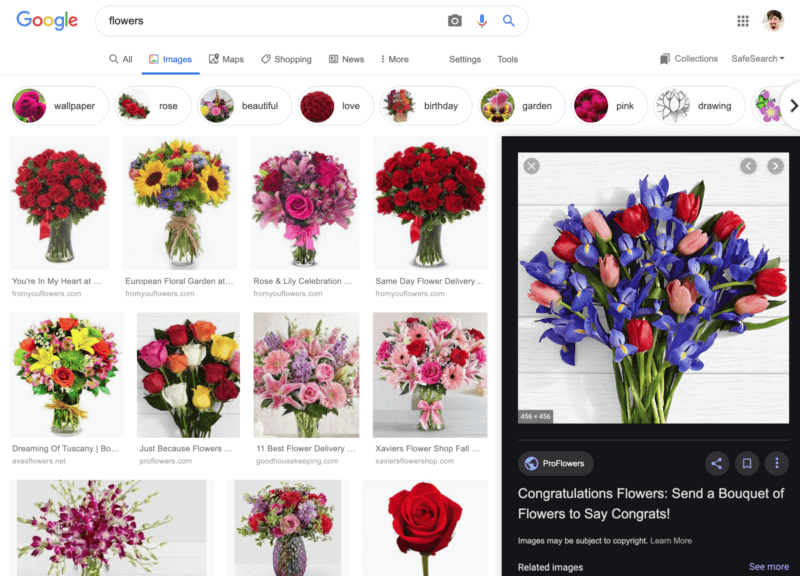Go to next image in preview
This screenshot has width=800, height=576.
pos(775,166)
